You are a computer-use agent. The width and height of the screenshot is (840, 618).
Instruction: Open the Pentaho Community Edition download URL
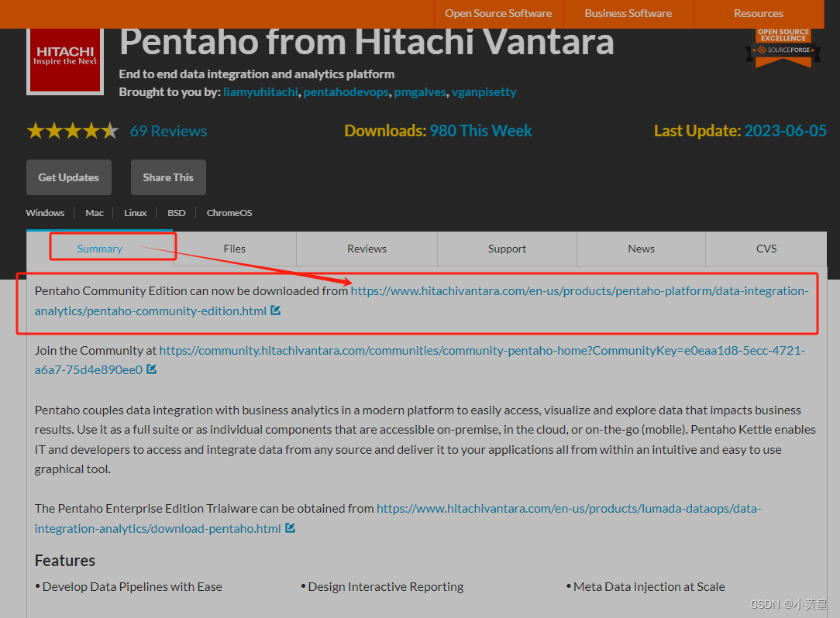click(x=422, y=300)
